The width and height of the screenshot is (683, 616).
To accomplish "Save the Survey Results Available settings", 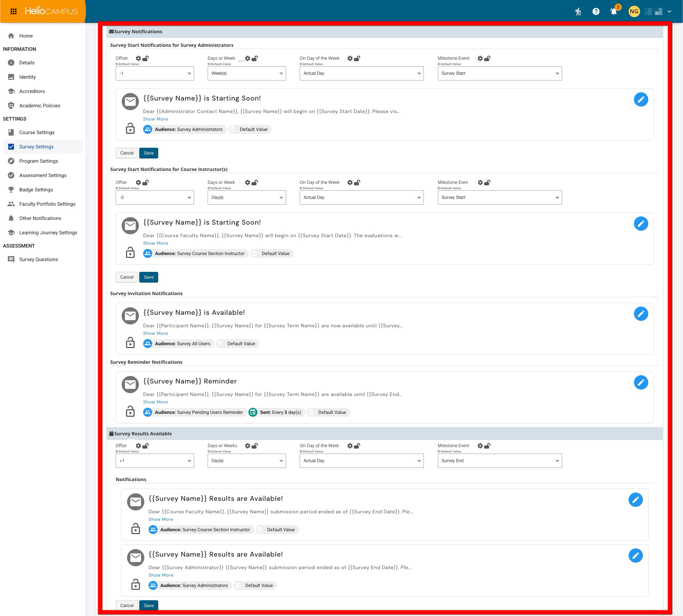I will coord(149,606).
